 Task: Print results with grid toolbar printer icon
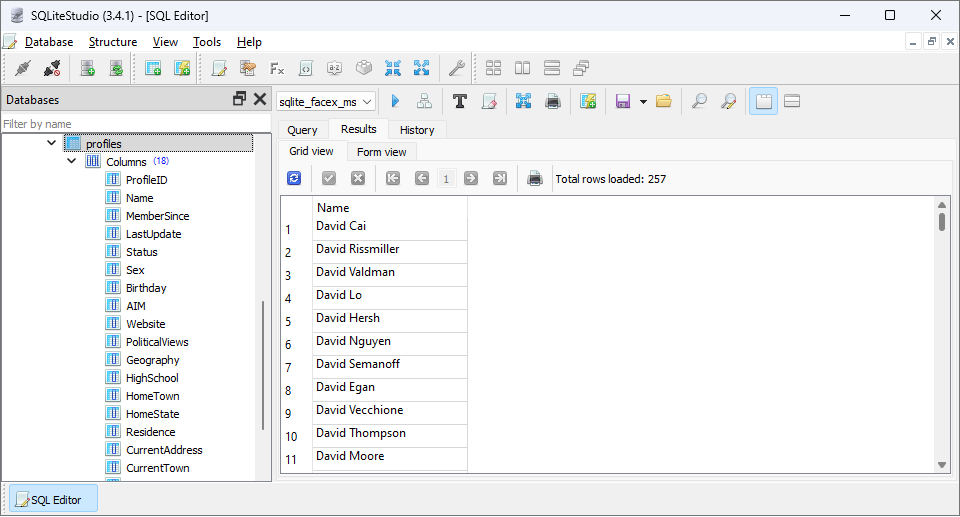click(535, 178)
